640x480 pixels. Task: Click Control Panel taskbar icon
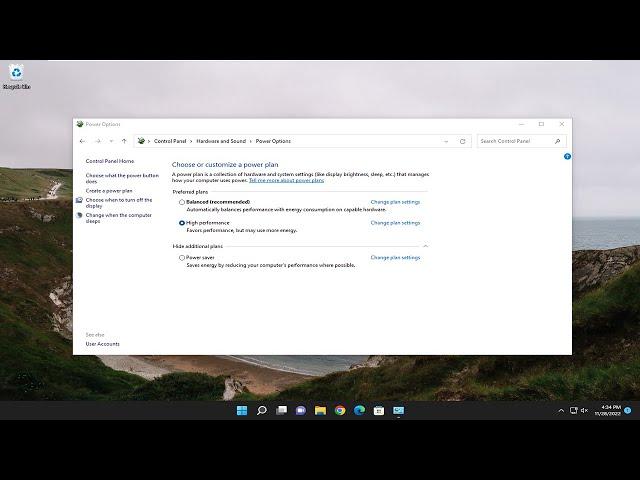[x=398, y=410]
